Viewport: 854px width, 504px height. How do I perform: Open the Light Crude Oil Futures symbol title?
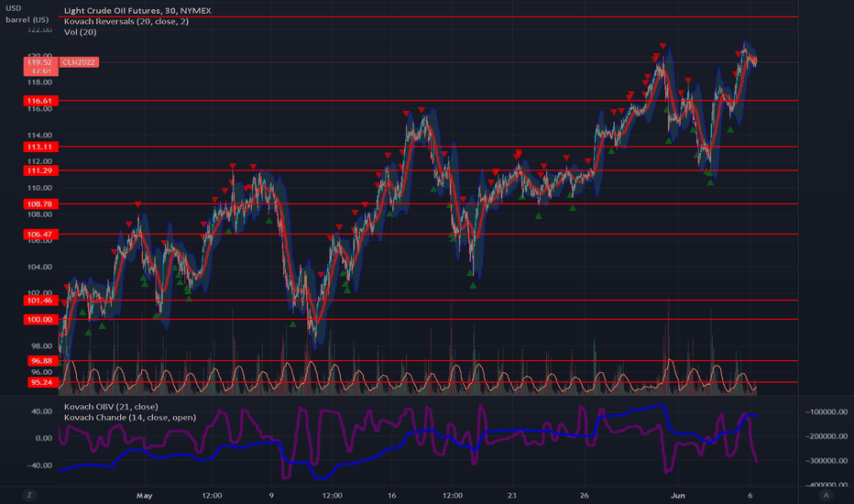(x=137, y=10)
